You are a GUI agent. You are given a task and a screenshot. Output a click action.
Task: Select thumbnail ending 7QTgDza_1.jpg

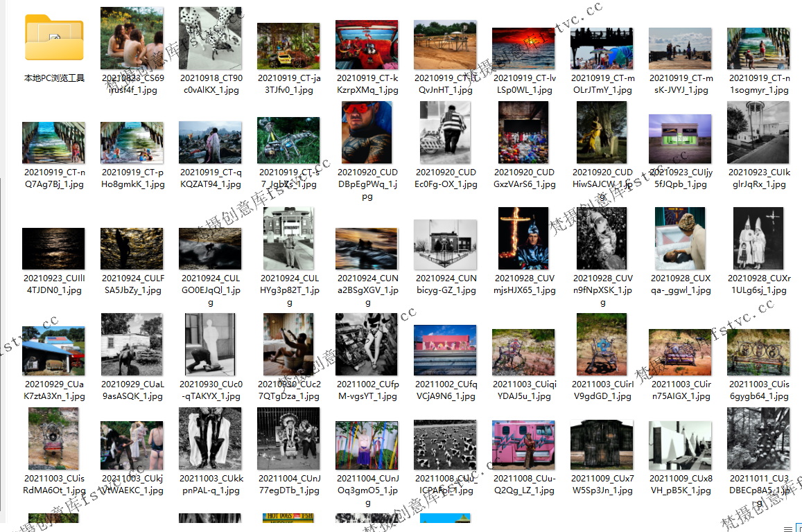click(288, 344)
